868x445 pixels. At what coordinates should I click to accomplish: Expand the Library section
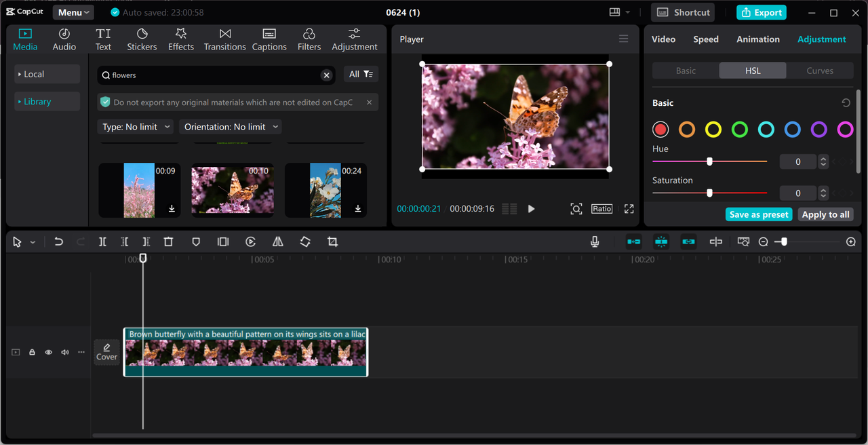click(x=47, y=102)
